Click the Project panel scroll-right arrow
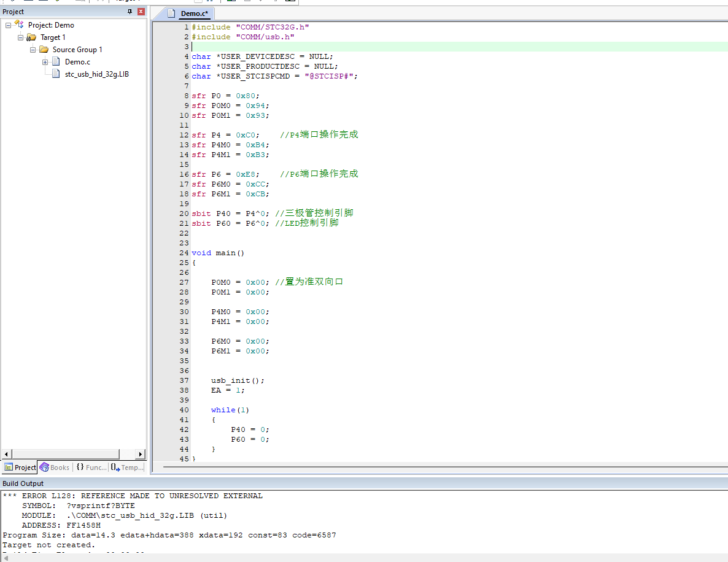The image size is (728, 562). pos(141,454)
